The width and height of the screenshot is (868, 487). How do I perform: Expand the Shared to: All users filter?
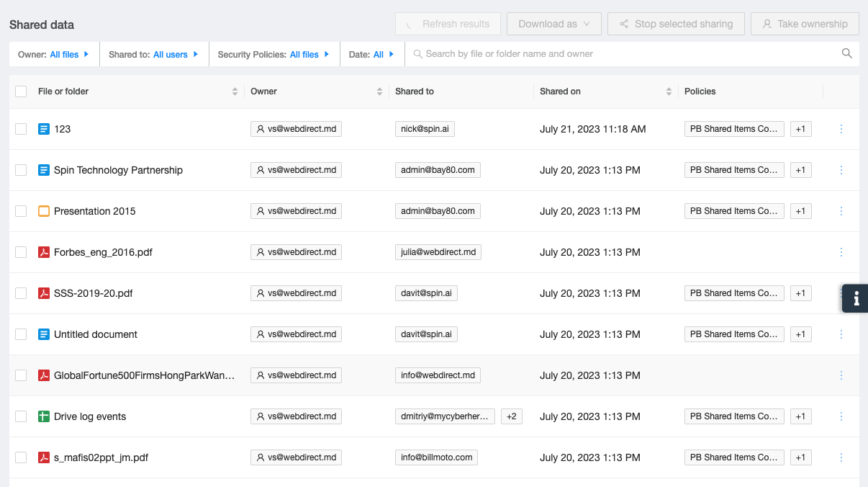(x=153, y=54)
